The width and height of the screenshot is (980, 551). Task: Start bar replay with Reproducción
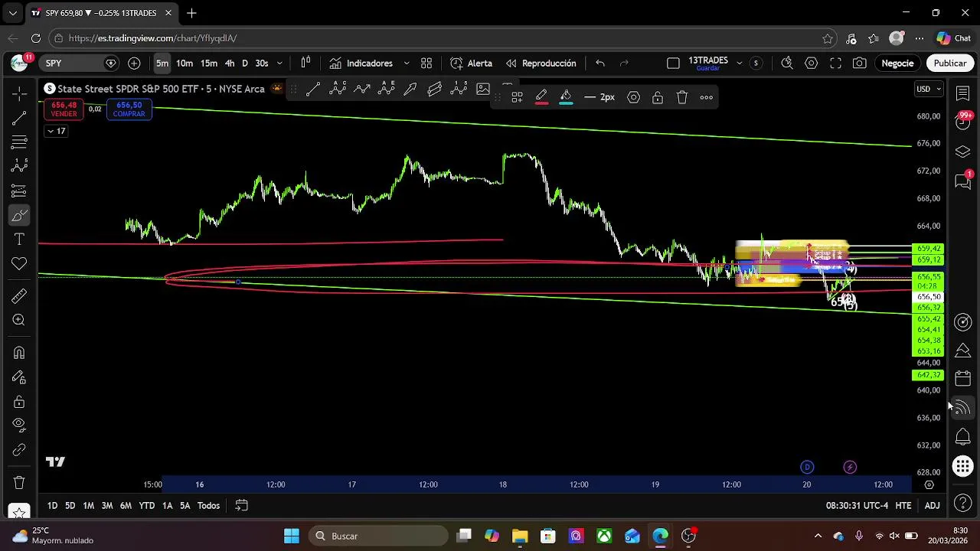541,64
